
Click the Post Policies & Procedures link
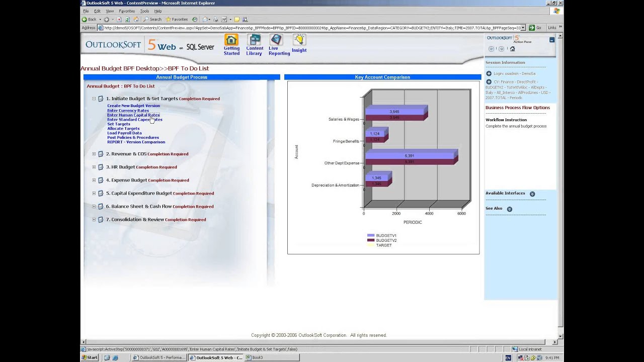[133, 137]
